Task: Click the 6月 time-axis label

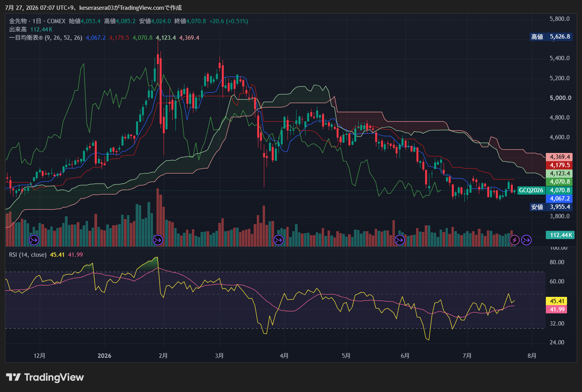Action: (405, 355)
